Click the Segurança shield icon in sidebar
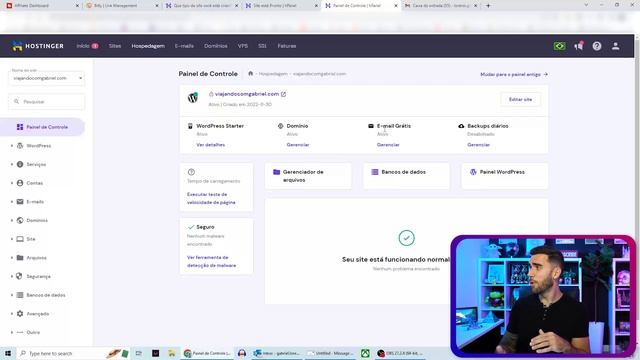The image size is (640, 360). [20, 276]
